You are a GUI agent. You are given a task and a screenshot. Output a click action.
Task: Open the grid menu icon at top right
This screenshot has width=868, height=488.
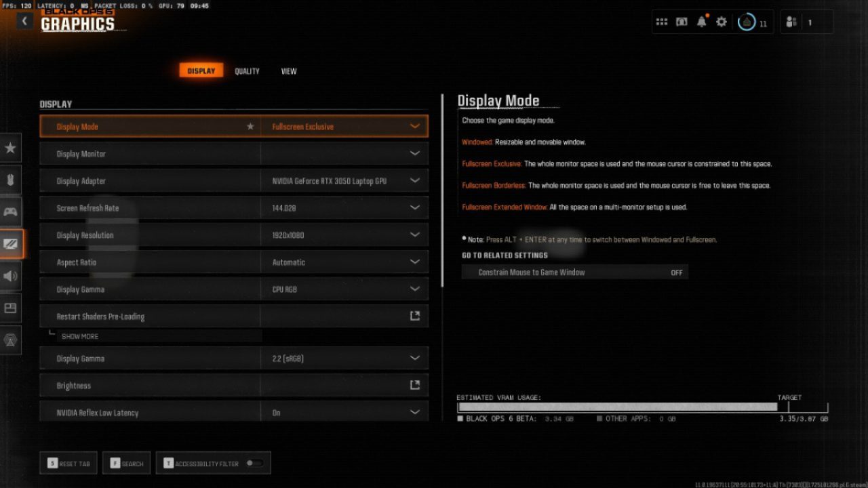pyautogui.click(x=662, y=22)
